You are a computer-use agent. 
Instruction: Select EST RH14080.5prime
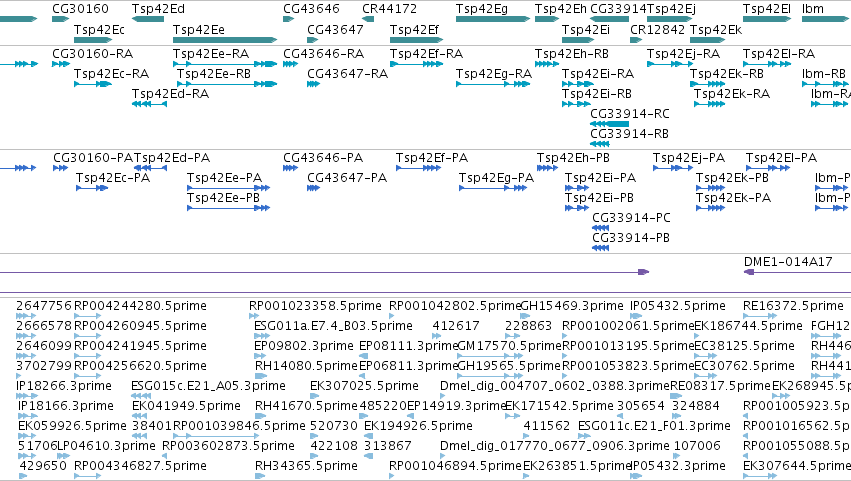(x=307, y=366)
